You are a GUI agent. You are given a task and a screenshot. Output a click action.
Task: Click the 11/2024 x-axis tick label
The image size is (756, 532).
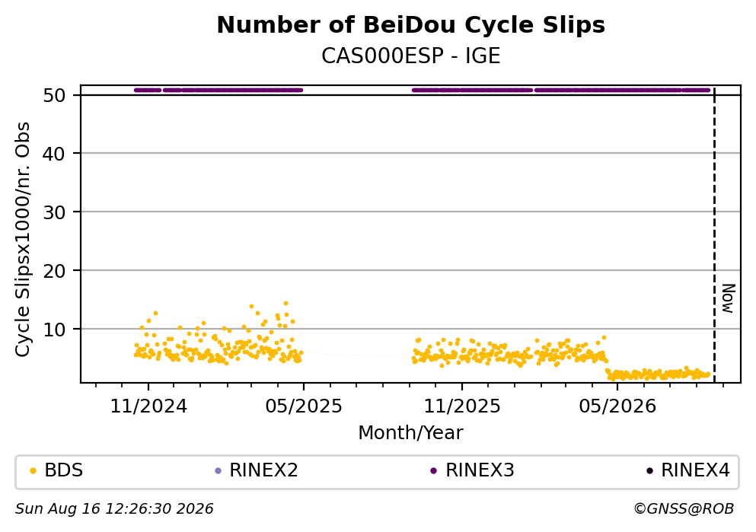(x=148, y=406)
